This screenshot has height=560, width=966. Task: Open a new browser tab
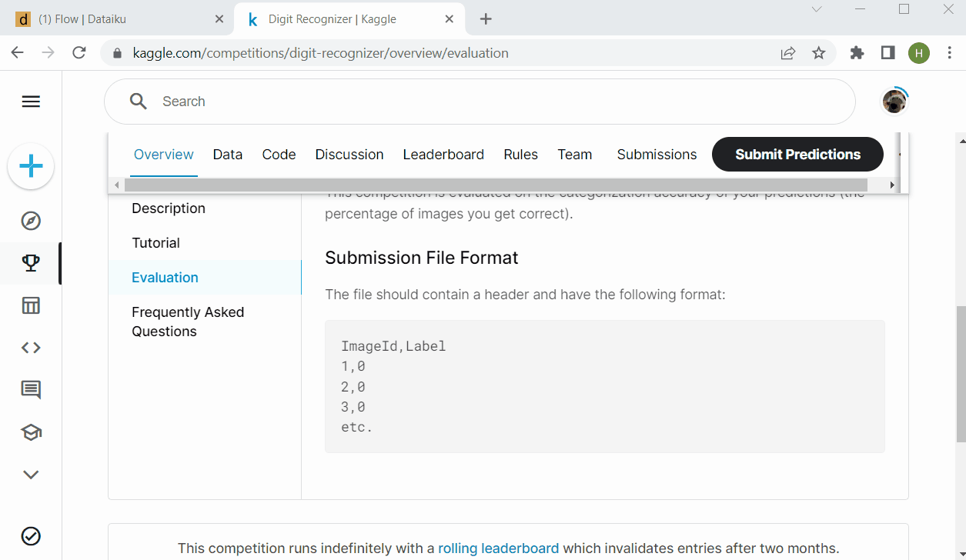click(486, 19)
